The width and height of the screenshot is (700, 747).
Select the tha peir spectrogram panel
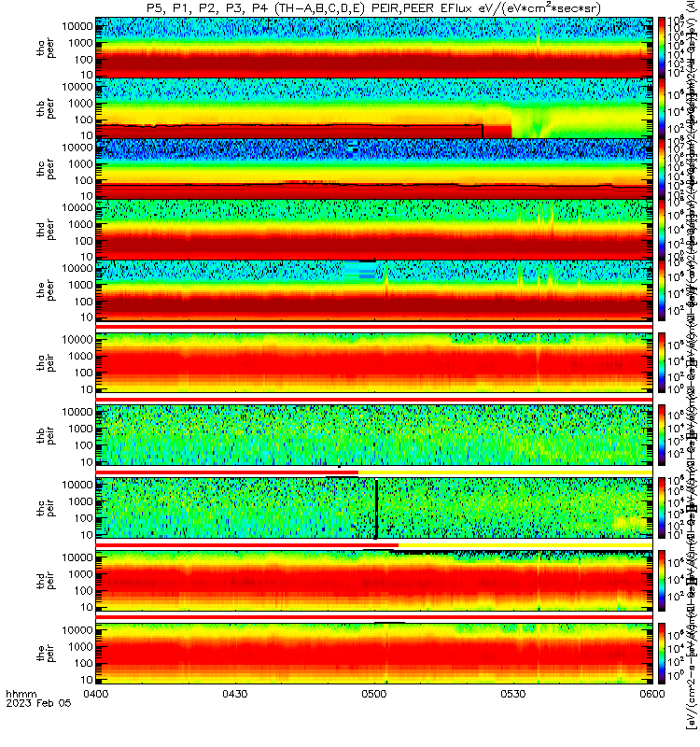coord(374,363)
